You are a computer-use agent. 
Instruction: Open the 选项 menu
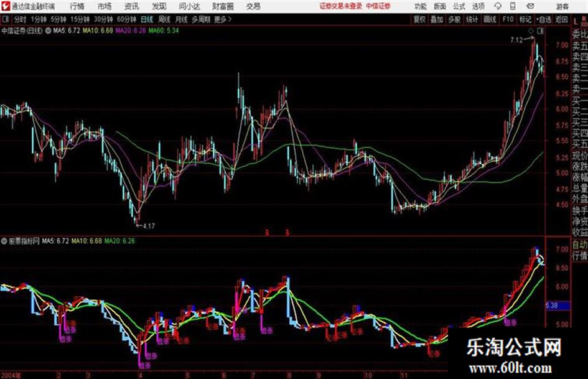[x=478, y=6]
